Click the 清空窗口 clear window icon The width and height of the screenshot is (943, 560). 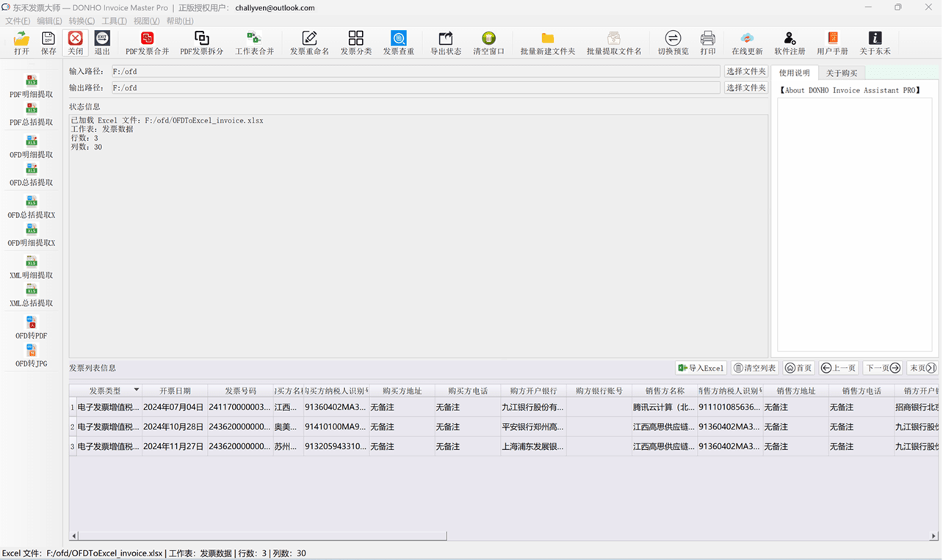pyautogui.click(x=488, y=43)
